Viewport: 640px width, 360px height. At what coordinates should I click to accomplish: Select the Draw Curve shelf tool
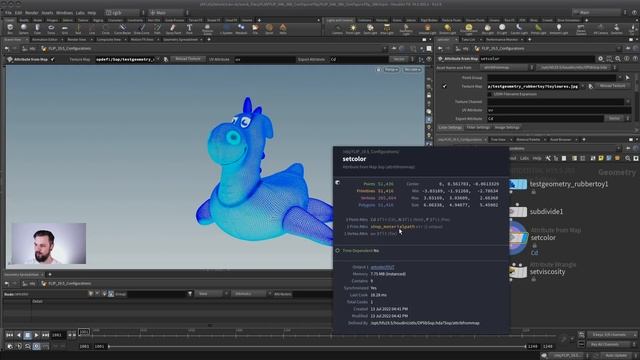[142, 29]
